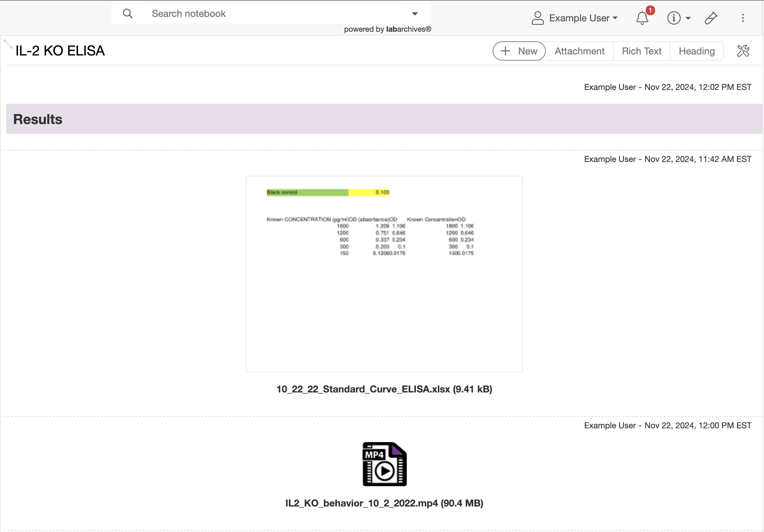The height and width of the screenshot is (532, 764).
Task: Open the search options dropdown arrow
Action: pyautogui.click(x=414, y=13)
